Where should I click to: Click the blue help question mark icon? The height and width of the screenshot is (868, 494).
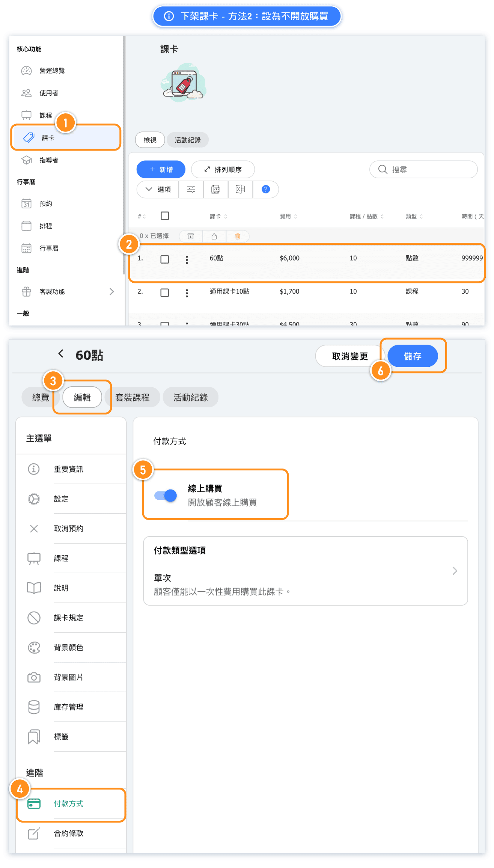[266, 189]
